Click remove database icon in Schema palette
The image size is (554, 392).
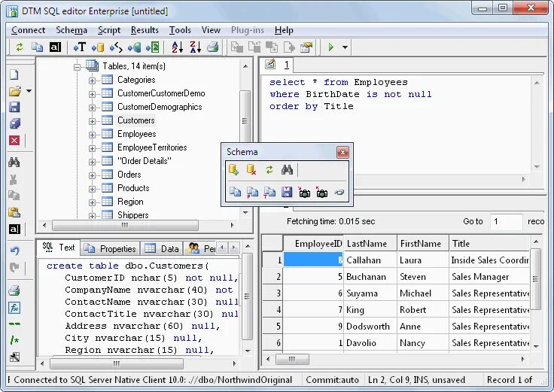[x=251, y=169]
